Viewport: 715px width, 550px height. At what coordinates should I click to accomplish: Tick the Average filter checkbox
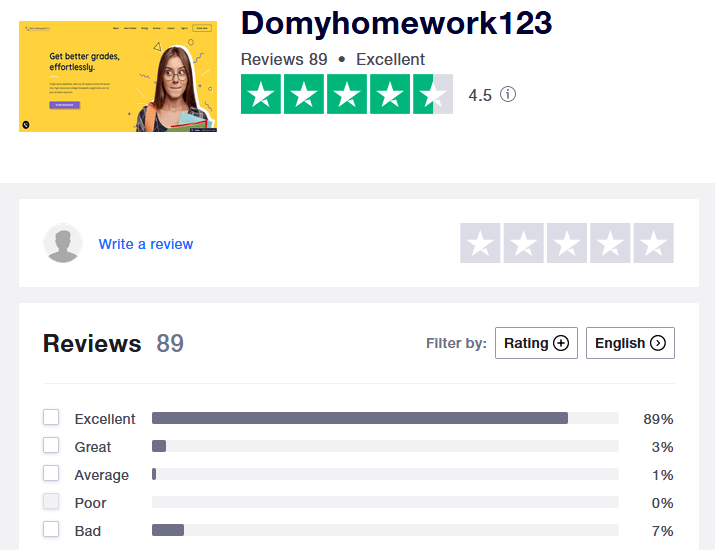51,473
